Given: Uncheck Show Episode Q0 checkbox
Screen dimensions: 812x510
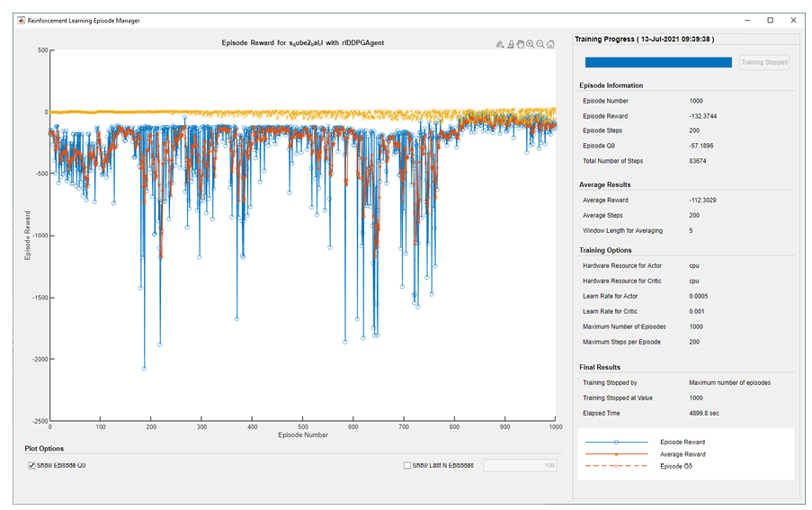Looking at the screenshot, I should (x=31, y=465).
